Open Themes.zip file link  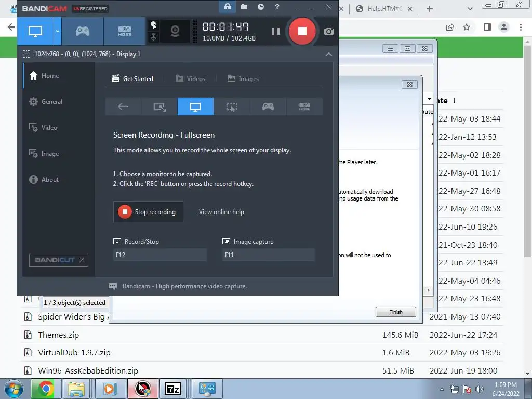pyautogui.click(x=58, y=335)
